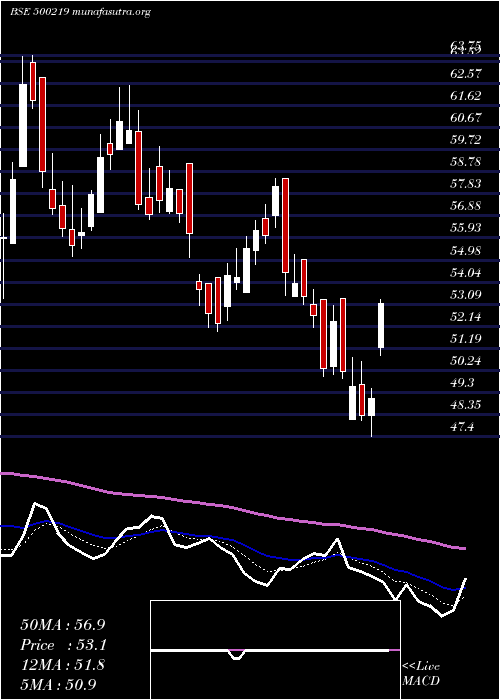Viewport: 500px width, 700px height.
Task: Click the 60.67 price axis label
Action: (x=466, y=118)
